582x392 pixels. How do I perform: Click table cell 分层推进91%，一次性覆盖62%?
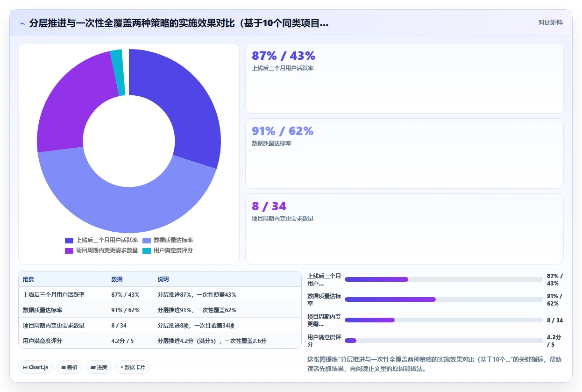pyautogui.click(x=197, y=310)
